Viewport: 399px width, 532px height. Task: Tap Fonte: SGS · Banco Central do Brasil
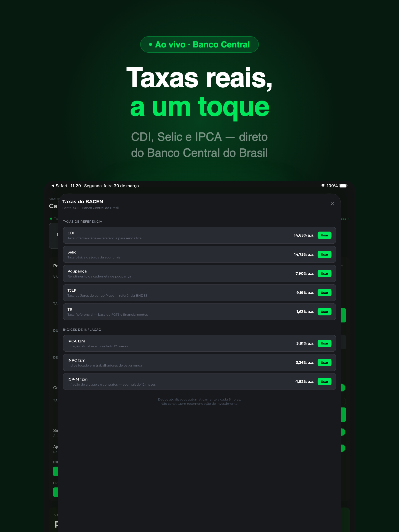pos(90,208)
